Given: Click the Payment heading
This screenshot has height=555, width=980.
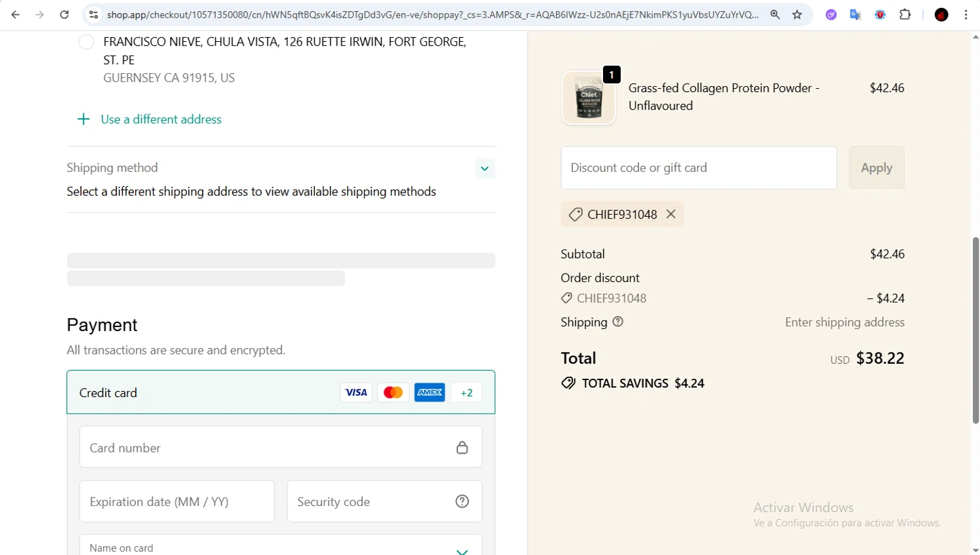Looking at the screenshot, I should click(x=102, y=325).
